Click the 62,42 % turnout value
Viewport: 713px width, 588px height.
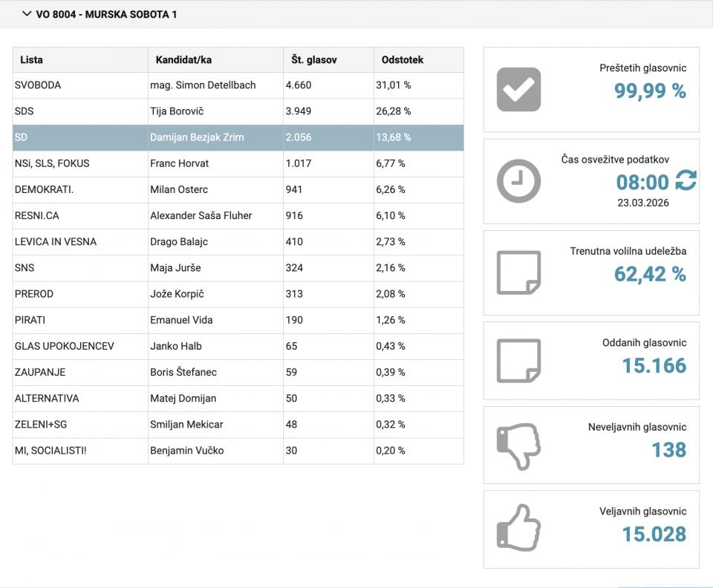(649, 274)
